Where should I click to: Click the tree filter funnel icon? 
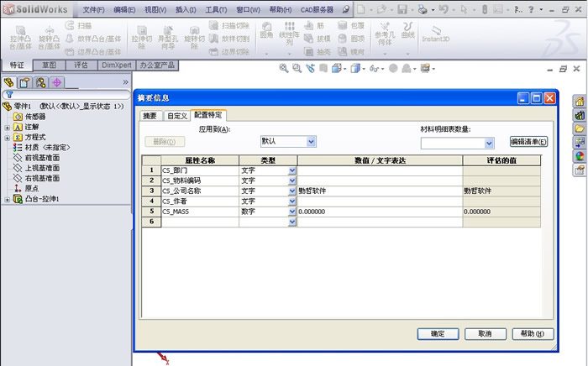click(x=9, y=95)
